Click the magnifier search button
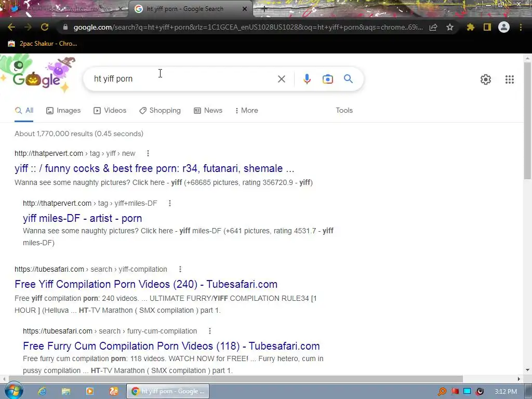This screenshot has width=532, height=399. [x=348, y=79]
